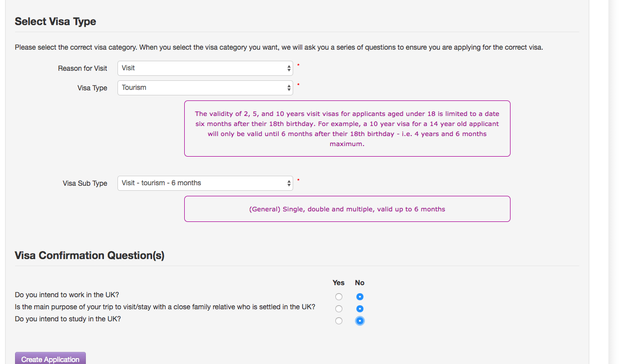
Task: Choose Yes for visiting a close family relative
Action: pyautogui.click(x=339, y=309)
